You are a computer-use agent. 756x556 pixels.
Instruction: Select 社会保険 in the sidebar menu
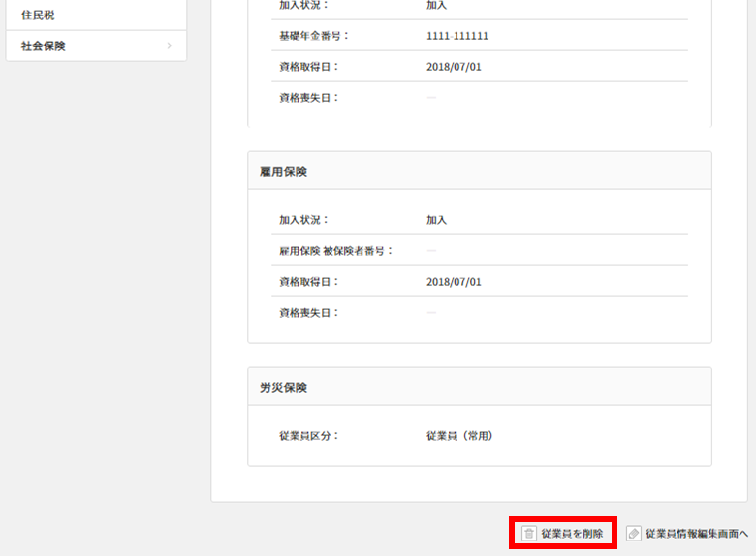coord(44,46)
